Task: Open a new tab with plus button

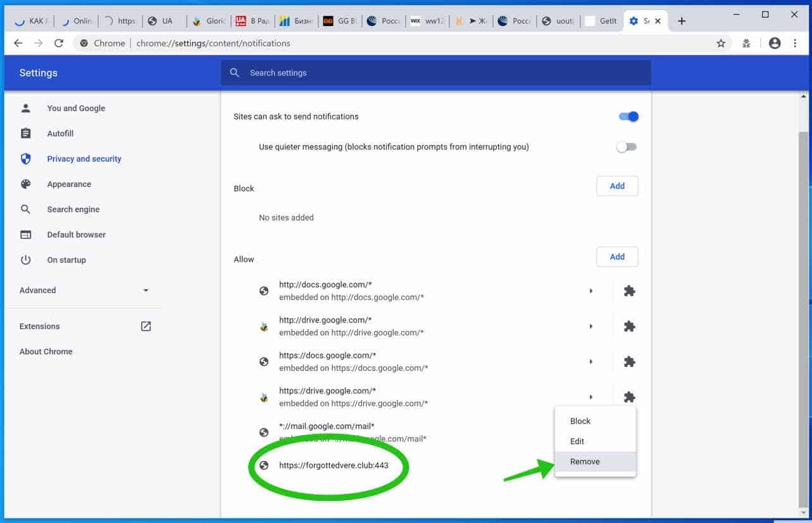Action: [x=682, y=21]
